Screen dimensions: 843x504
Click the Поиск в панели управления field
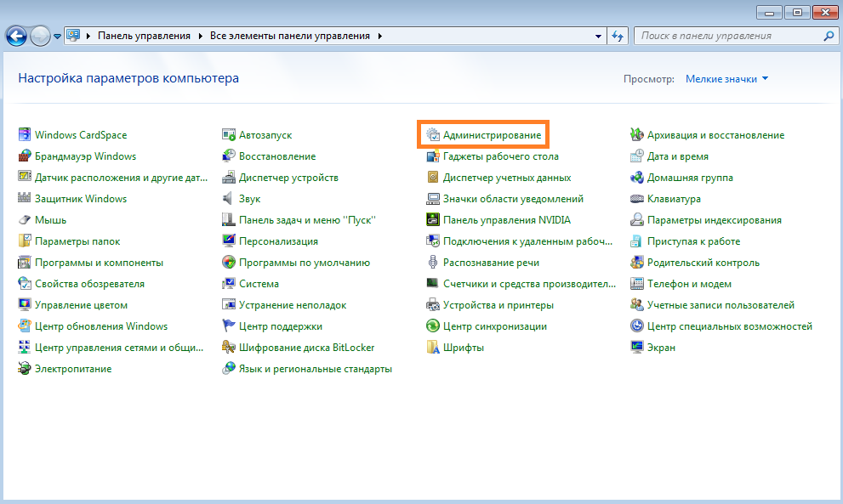coord(736,36)
